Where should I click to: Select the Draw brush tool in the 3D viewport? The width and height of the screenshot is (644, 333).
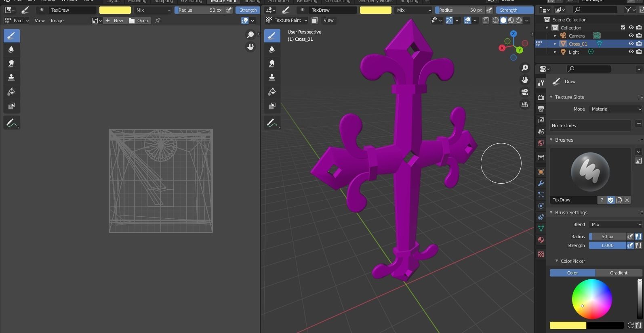click(272, 36)
